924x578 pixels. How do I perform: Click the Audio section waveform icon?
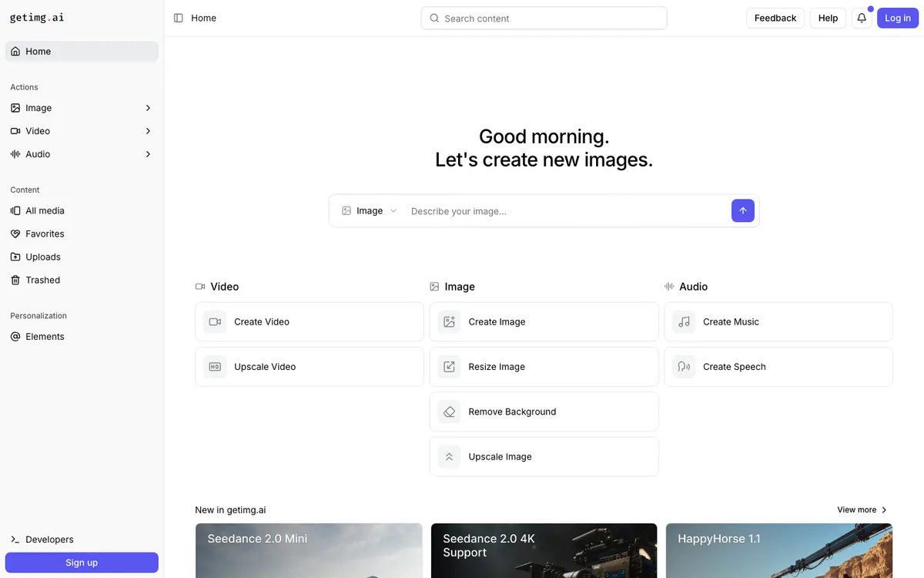coord(669,287)
